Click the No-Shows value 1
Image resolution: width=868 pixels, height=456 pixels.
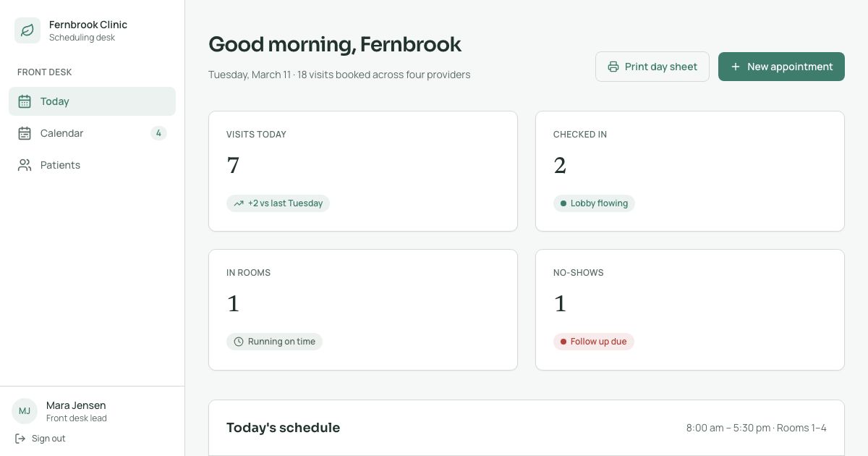(560, 304)
